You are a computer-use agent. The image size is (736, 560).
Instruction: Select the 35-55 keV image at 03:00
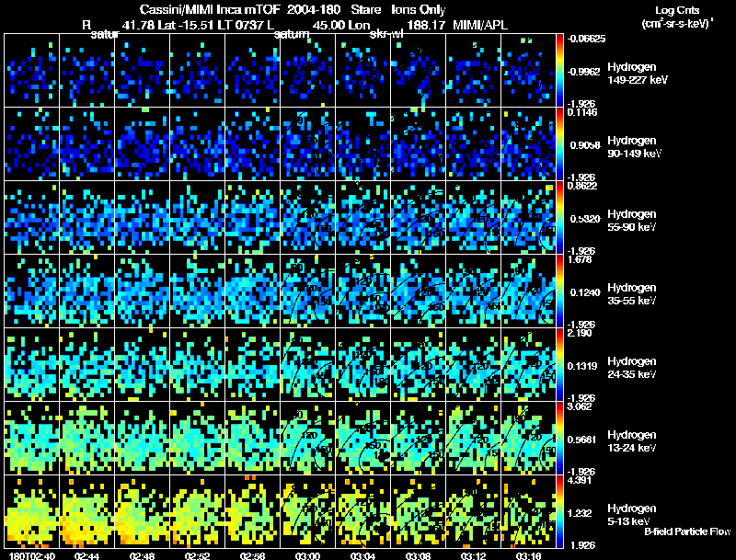pos(307,291)
